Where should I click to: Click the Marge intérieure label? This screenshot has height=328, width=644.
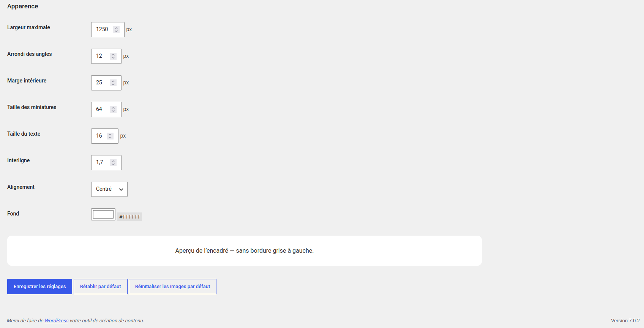tap(27, 81)
